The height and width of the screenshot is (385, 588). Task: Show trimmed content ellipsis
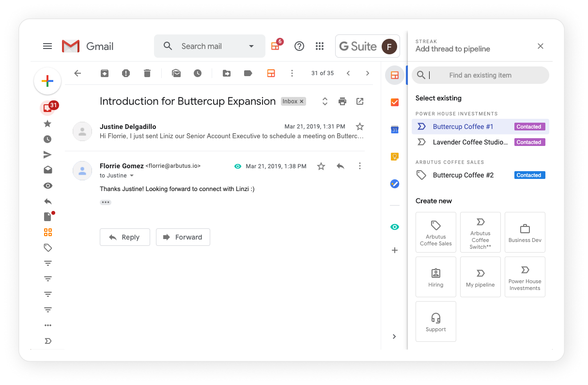click(106, 202)
